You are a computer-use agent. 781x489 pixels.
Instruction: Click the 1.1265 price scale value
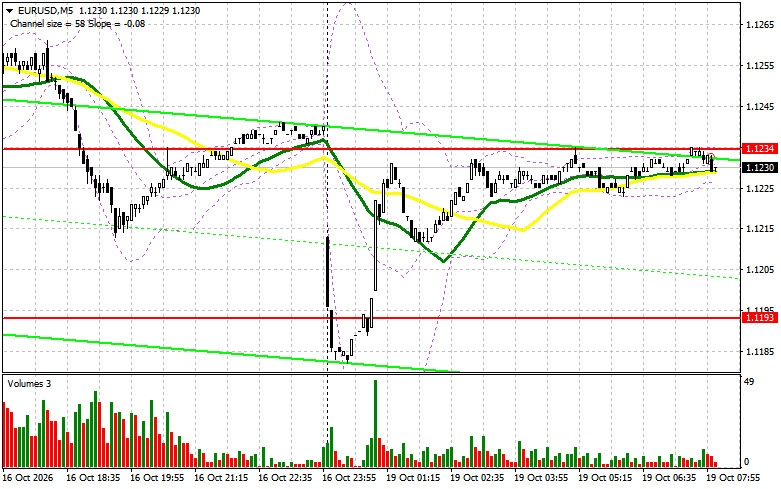(x=760, y=24)
